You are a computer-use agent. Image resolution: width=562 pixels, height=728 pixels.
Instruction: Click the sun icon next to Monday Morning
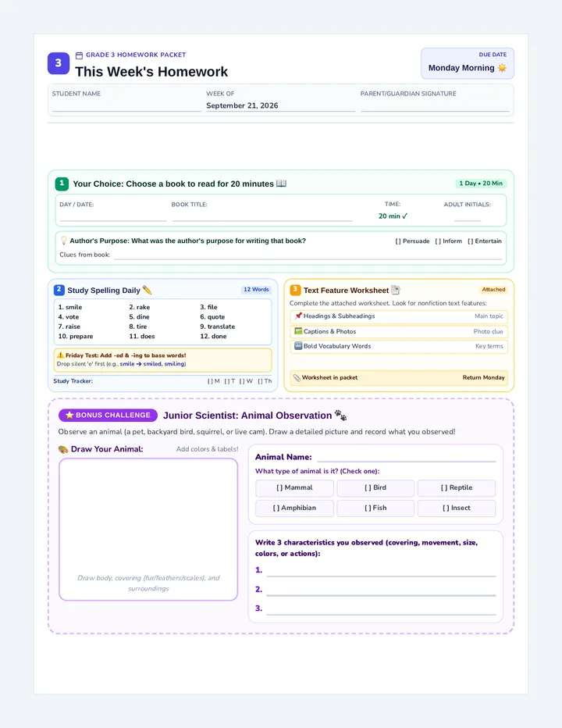(x=502, y=68)
